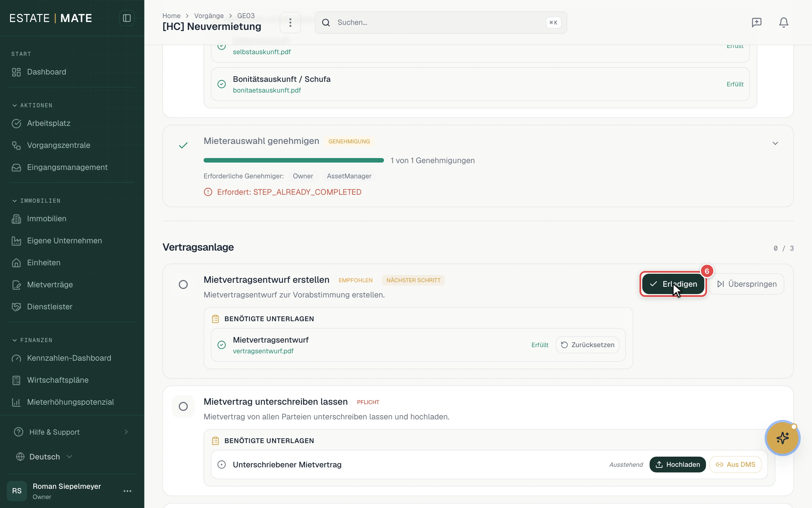Image resolution: width=812 pixels, height=508 pixels.
Task: Click Hochladen for Unterschriebener Mietvertrag
Action: [678, 465]
